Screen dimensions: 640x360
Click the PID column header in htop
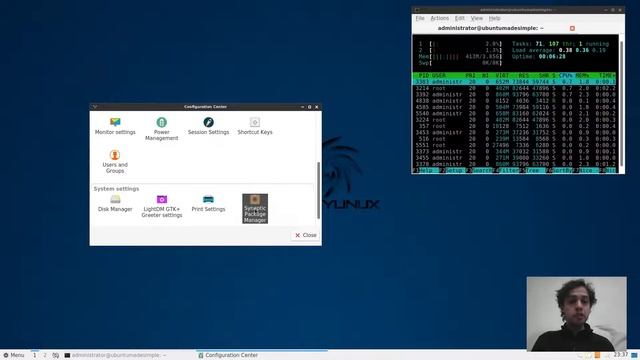coord(424,76)
